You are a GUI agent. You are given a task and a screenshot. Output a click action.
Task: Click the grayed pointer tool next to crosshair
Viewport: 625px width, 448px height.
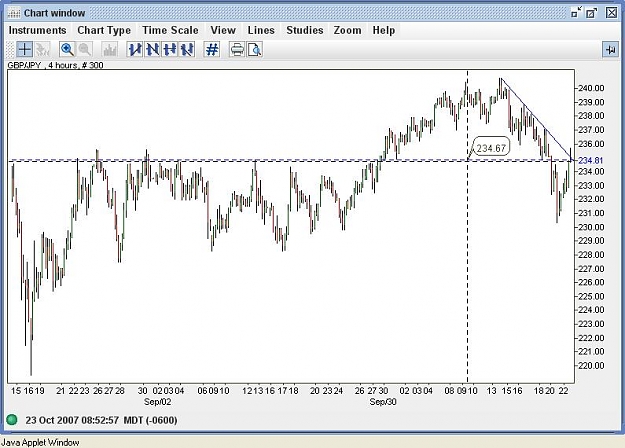point(43,49)
